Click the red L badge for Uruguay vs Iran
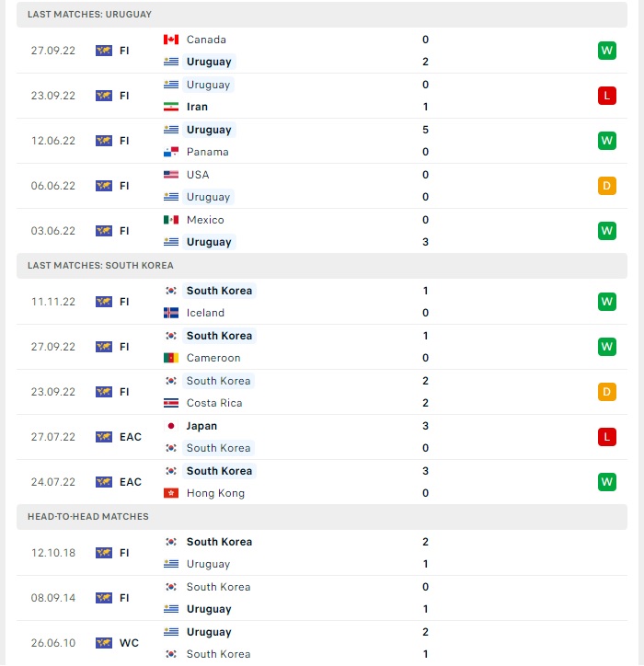 click(x=606, y=96)
